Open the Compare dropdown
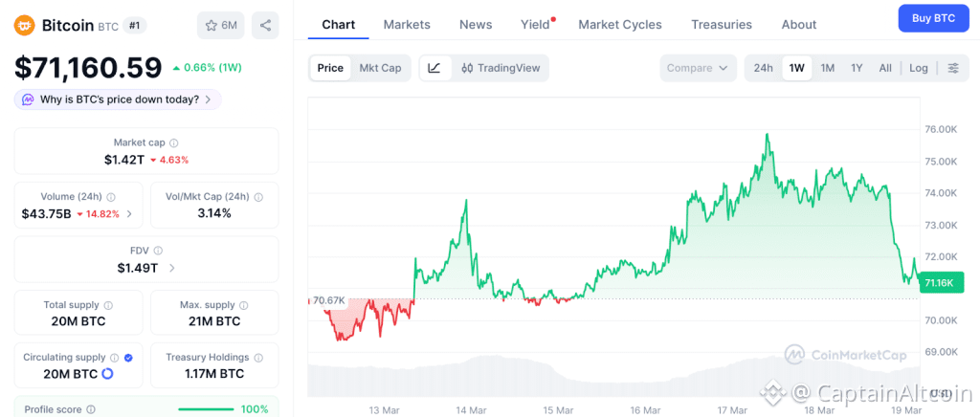 pos(698,68)
